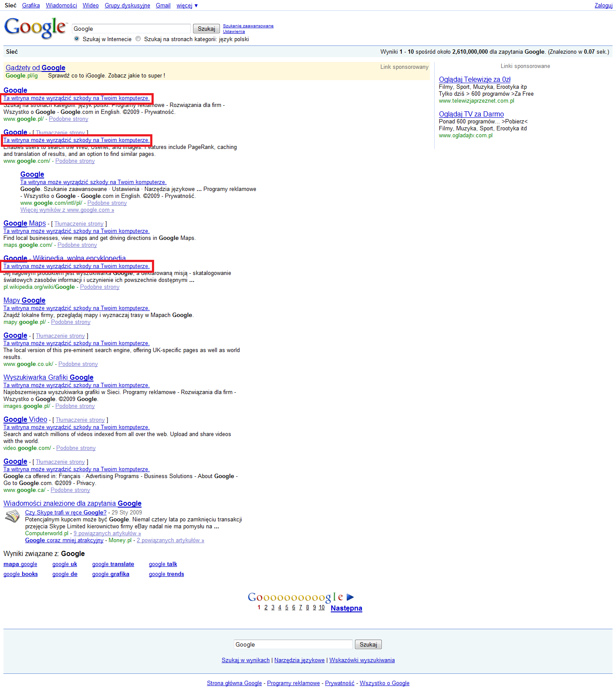Open 'Wyszukiwarka Grafiki Google' result
Viewport: 616px width, 692px height.
point(48,377)
